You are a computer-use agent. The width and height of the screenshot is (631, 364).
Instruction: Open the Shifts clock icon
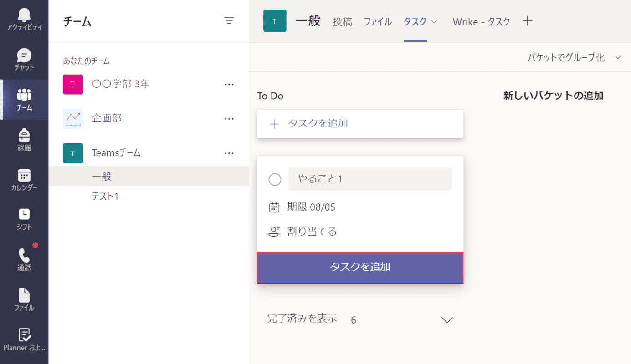click(x=24, y=215)
